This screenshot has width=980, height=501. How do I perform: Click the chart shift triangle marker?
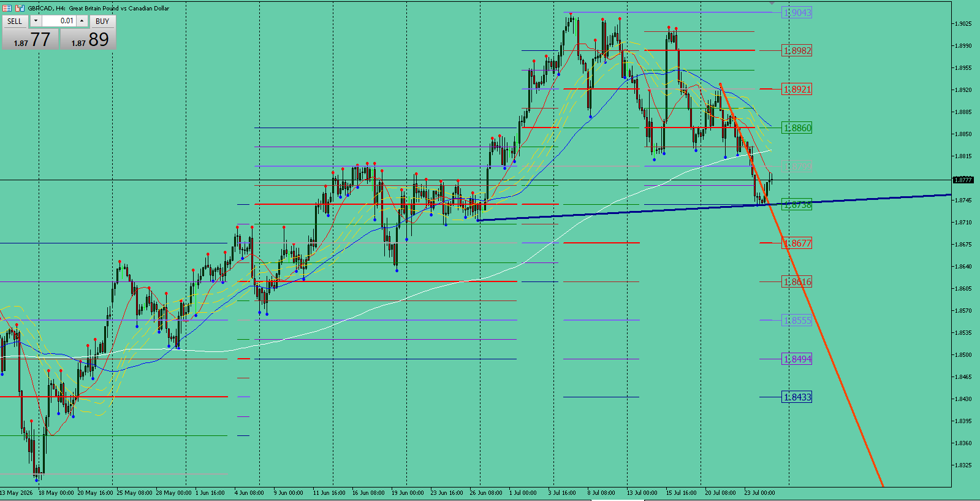[772, 3]
